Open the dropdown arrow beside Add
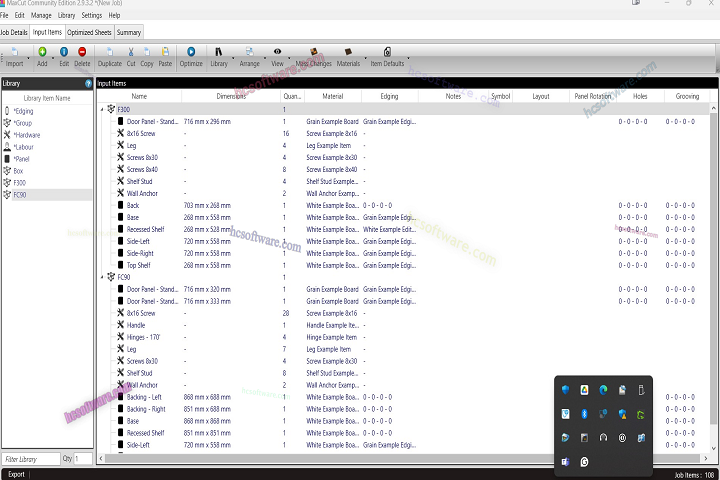Screen dimensions: 720x480 tap(53, 59)
